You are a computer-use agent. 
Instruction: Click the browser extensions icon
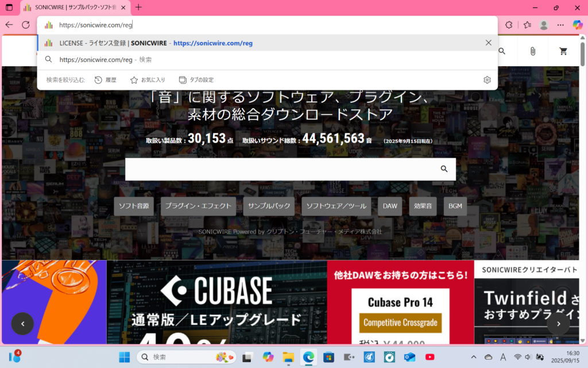click(509, 25)
